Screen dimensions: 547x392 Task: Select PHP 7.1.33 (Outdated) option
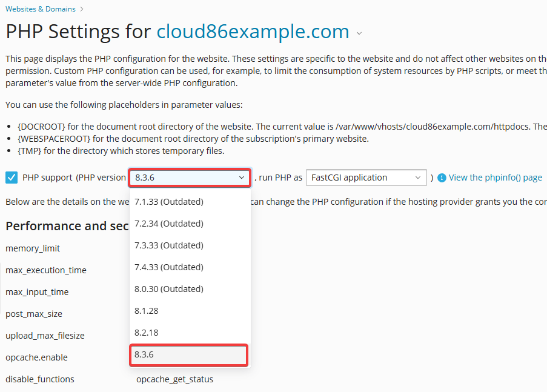[190, 202]
